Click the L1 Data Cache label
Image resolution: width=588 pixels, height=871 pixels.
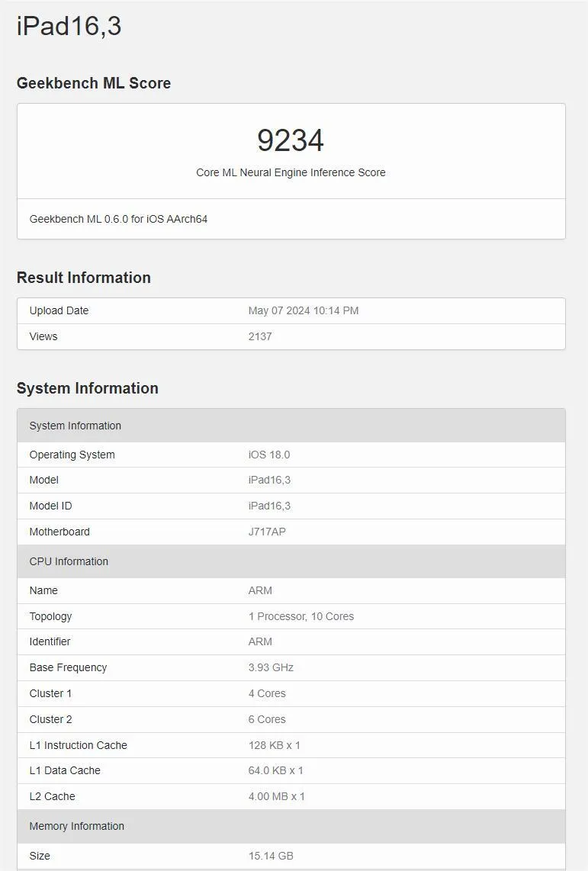(65, 770)
